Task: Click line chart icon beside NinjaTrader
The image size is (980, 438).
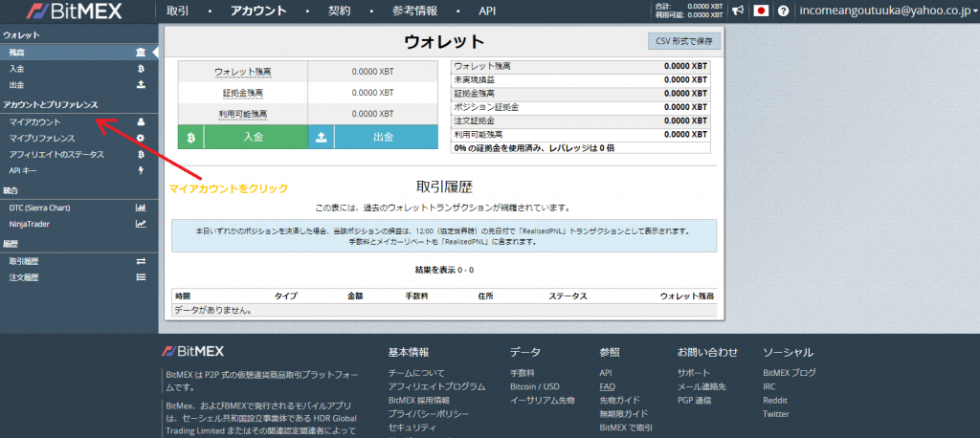Action: 141,223
